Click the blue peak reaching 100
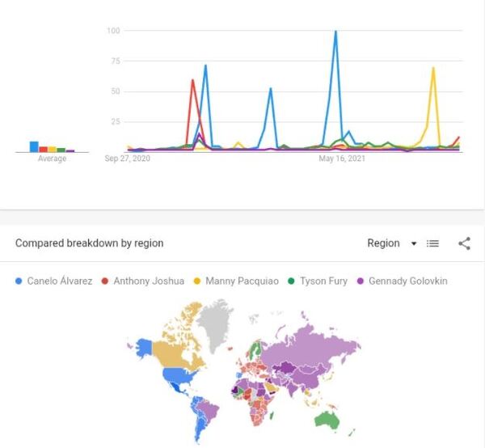Screen dimensions: 485x448 coord(335,32)
